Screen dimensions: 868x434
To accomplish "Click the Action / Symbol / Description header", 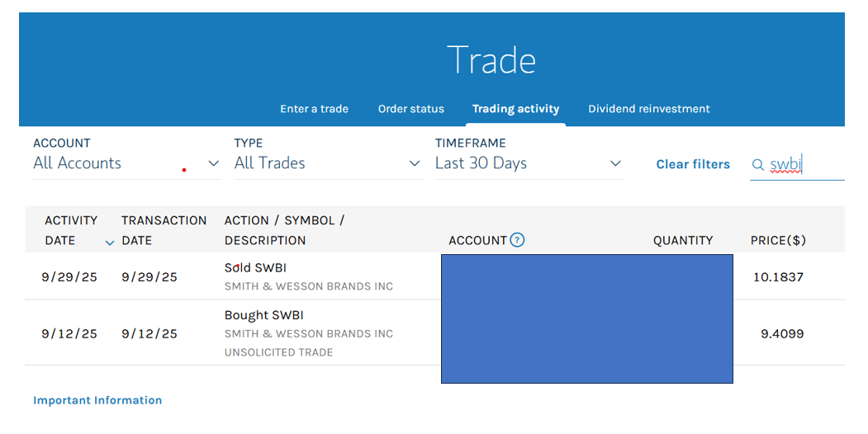I will click(284, 230).
